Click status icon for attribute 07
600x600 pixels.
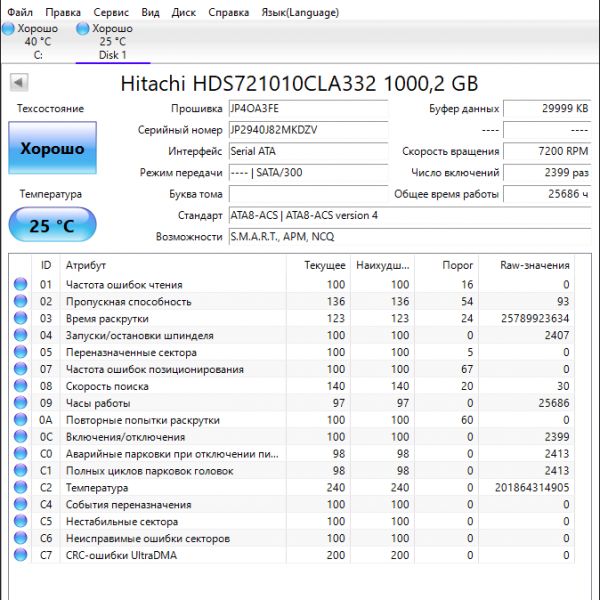[x=20, y=369]
